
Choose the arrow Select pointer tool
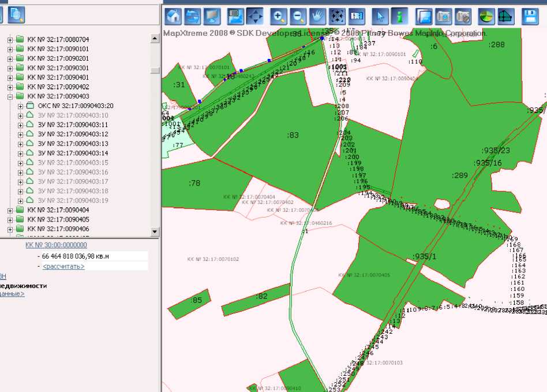click(x=379, y=16)
